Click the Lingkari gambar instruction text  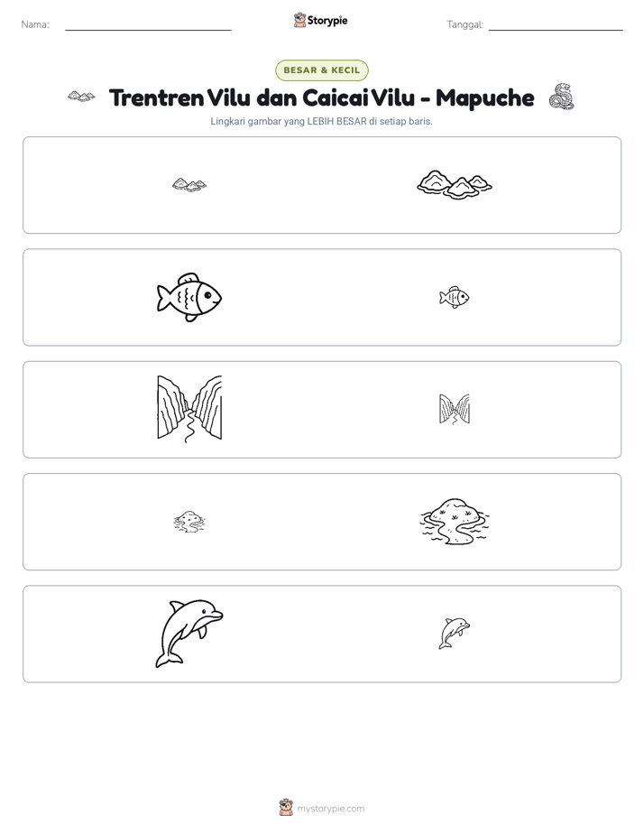coord(321,121)
